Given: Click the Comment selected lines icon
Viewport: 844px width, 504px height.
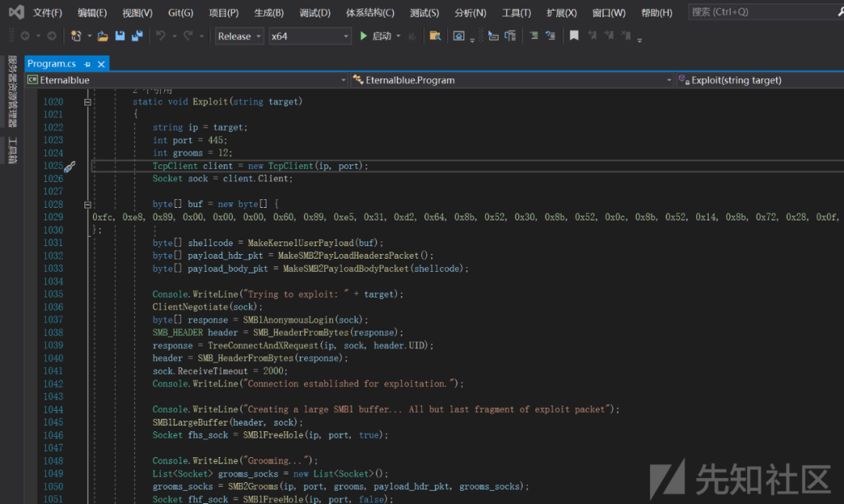Looking at the screenshot, I should point(534,36).
